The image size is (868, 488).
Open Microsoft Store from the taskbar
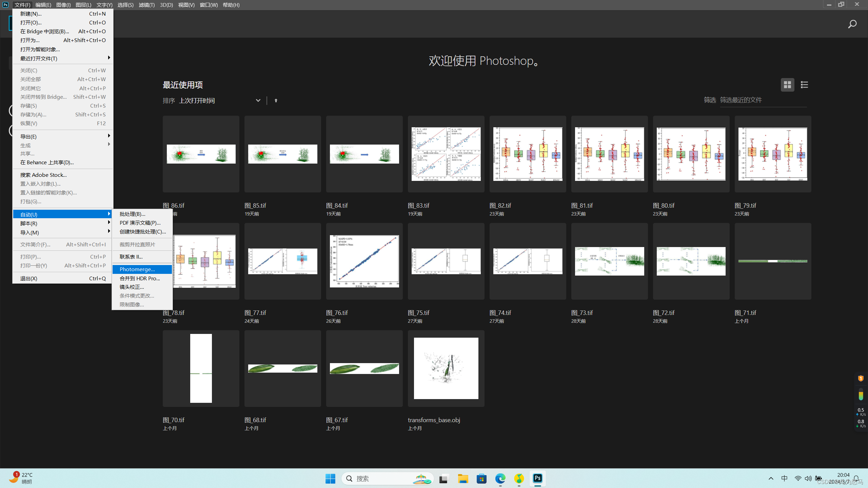point(481,478)
